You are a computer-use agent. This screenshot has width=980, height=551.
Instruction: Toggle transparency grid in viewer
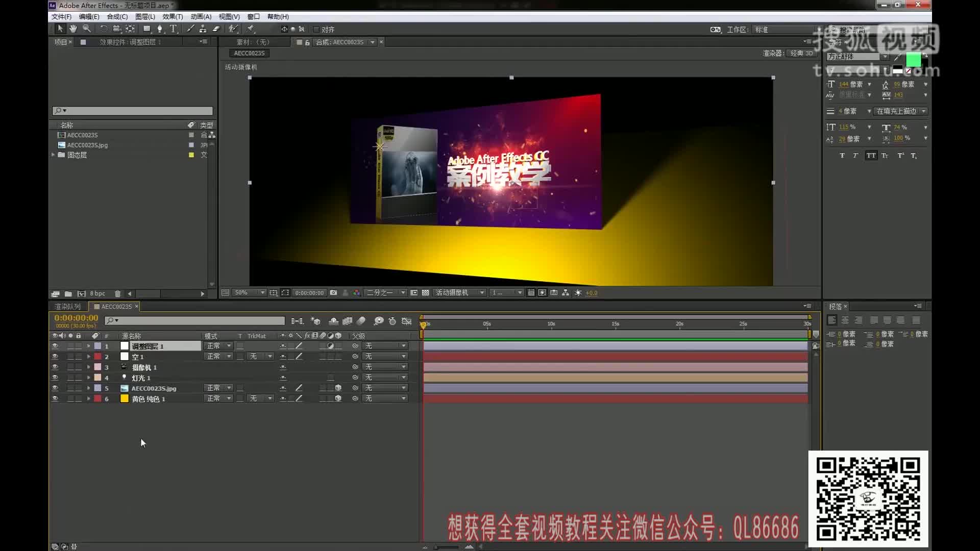pyautogui.click(x=425, y=293)
